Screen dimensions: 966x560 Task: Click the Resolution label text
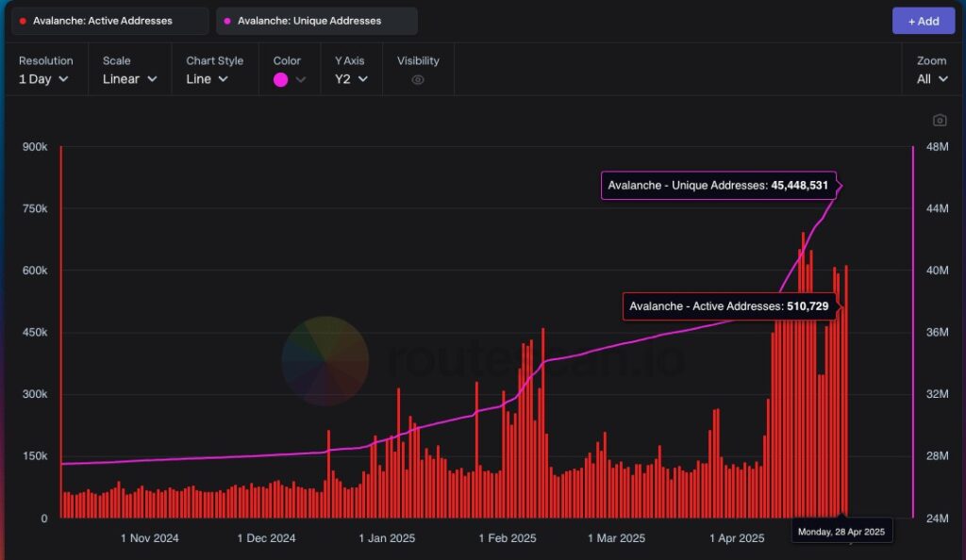click(45, 61)
